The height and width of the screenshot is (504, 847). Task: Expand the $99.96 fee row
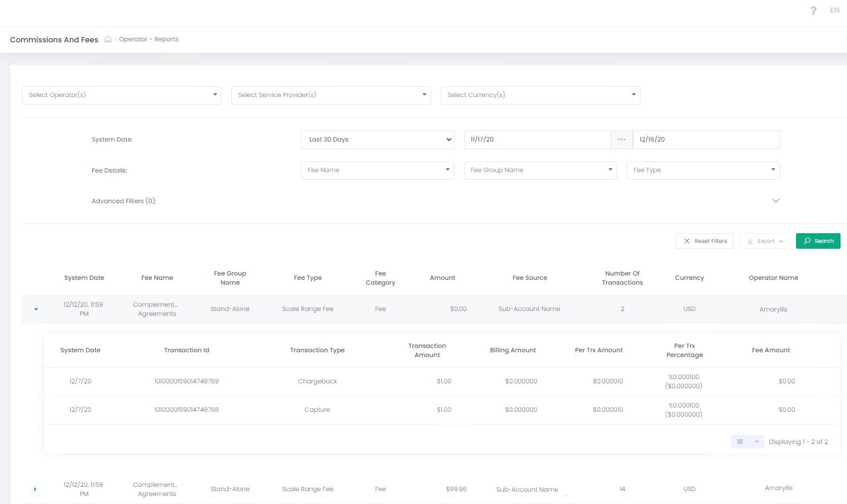pyautogui.click(x=35, y=489)
